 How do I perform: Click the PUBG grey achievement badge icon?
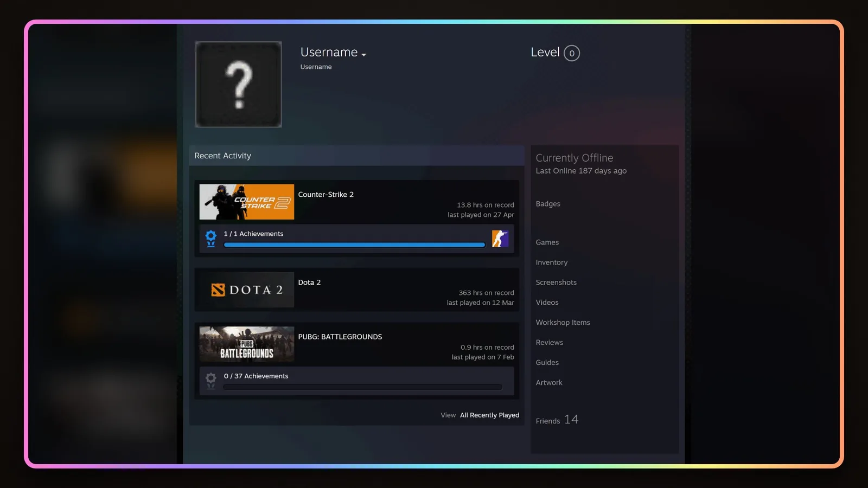[x=211, y=380]
